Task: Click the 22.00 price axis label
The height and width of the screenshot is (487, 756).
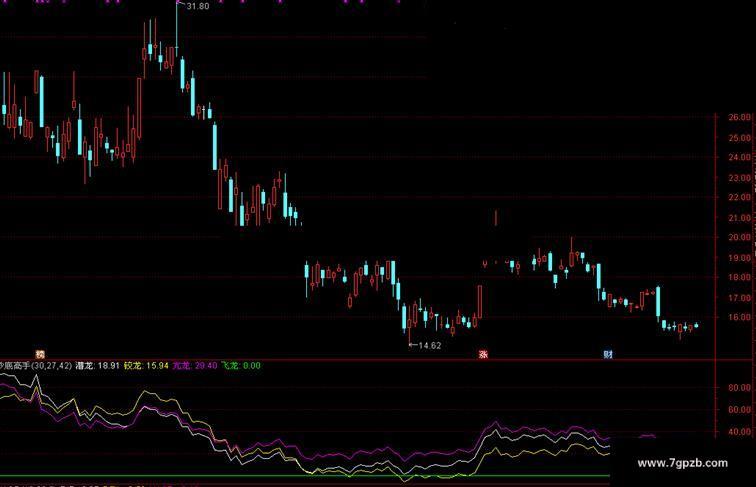Action: point(740,197)
